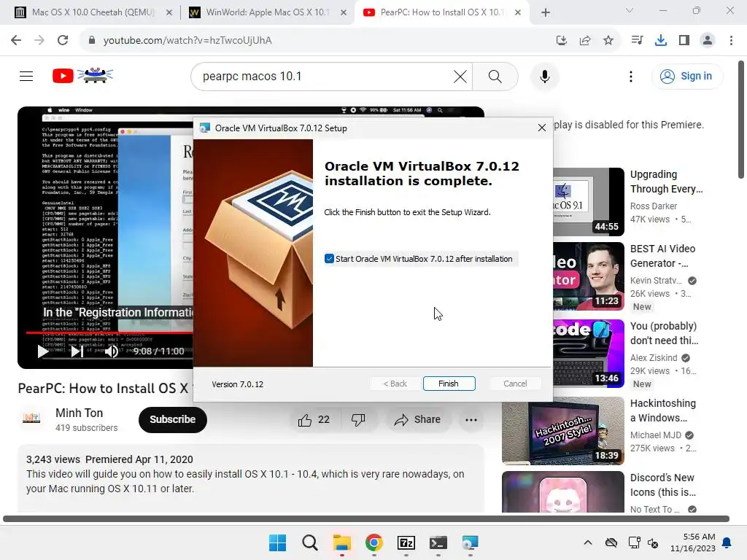Click the Share button under video
747x560 pixels.
tap(417, 419)
